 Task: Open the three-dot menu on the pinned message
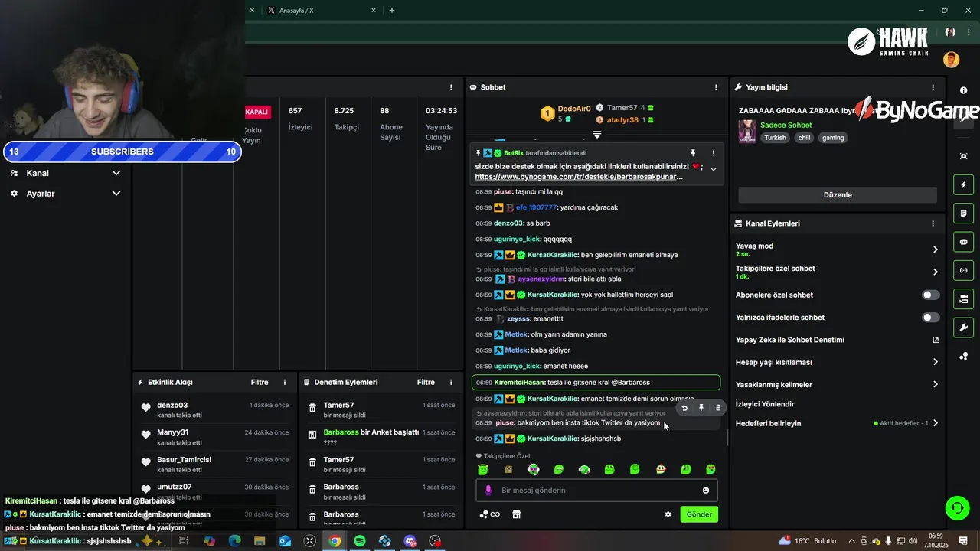(x=714, y=153)
